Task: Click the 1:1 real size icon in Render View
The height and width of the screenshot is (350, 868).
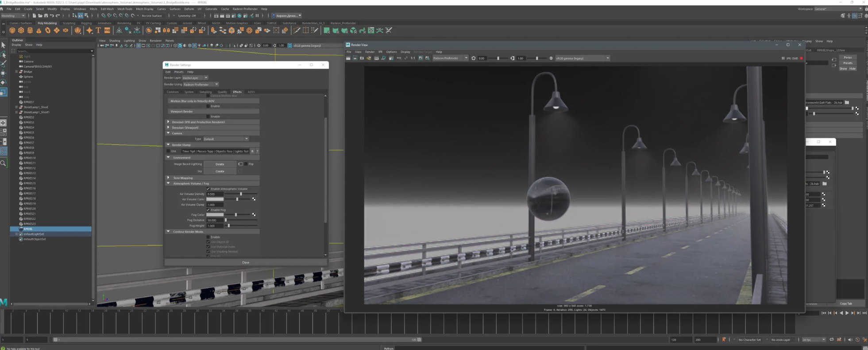Action: pyautogui.click(x=413, y=58)
